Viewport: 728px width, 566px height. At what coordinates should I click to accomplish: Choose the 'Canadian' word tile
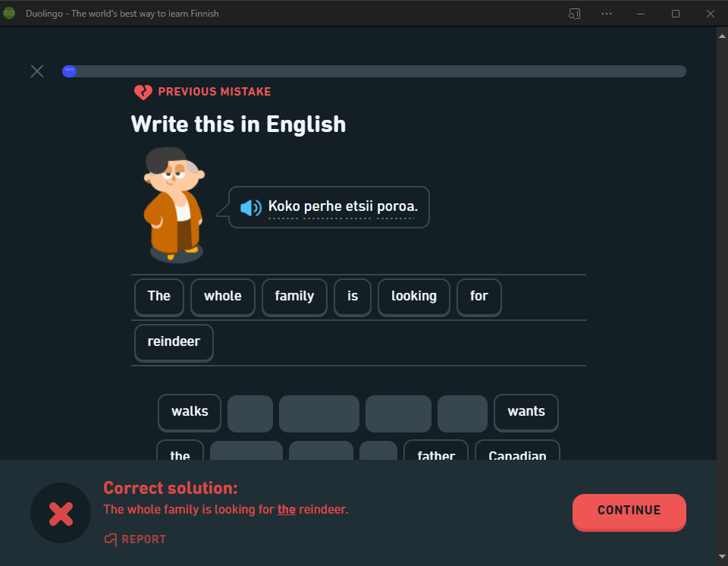coord(517,452)
